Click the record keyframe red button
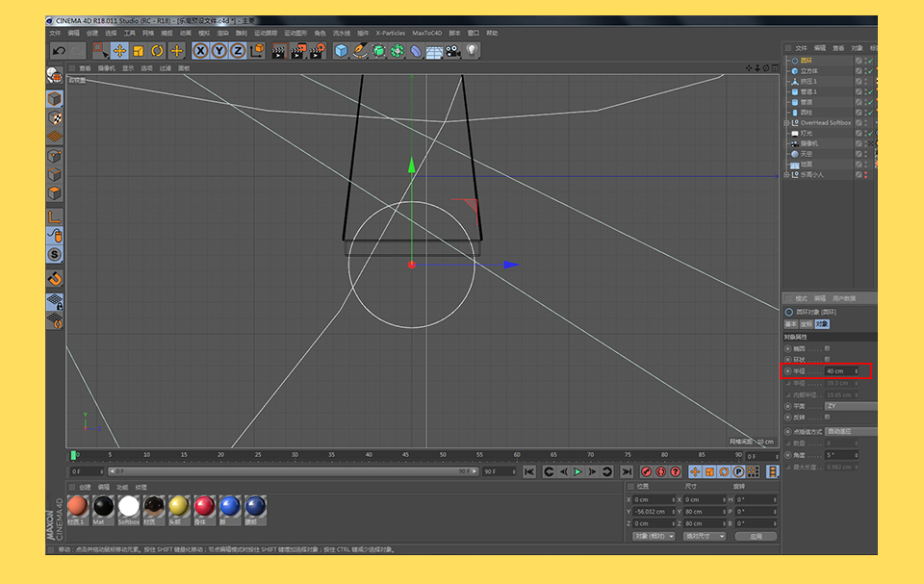The image size is (924, 584). pyautogui.click(x=647, y=471)
